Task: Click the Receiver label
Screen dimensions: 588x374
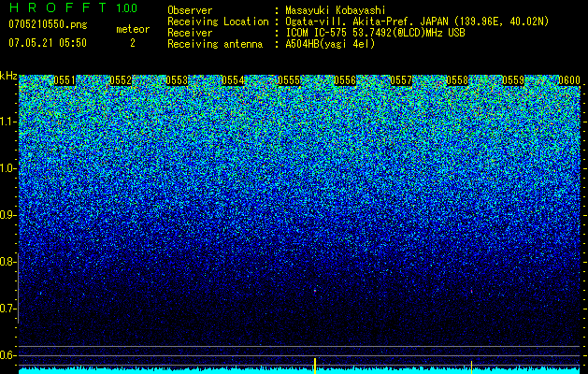Action: (190, 33)
